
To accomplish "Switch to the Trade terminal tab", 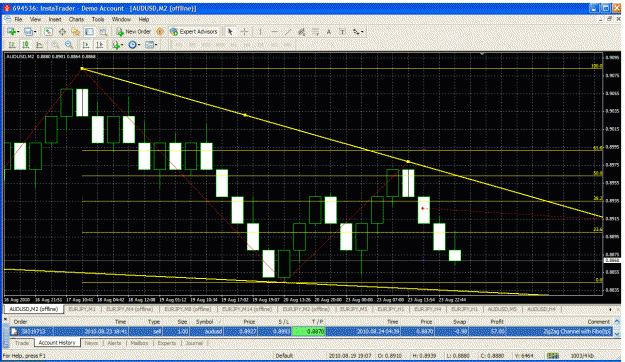I will coord(22,343).
